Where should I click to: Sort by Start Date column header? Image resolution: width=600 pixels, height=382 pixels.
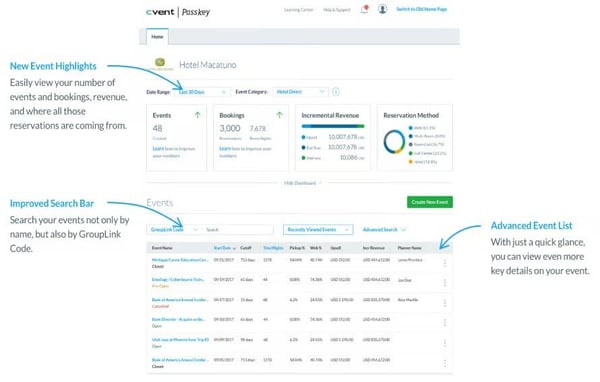click(x=222, y=248)
